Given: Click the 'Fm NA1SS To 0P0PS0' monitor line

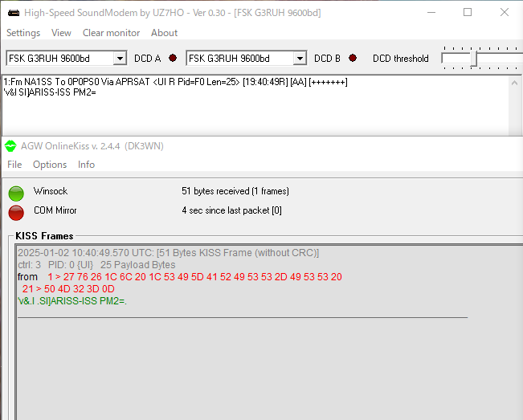Looking at the screenshot, I should [x=175, y=82].
